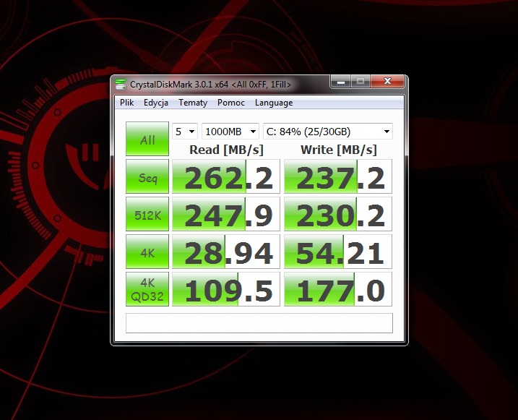This screenshot has height=420, width=518.
Task: Open the test count dropdown showing 5
Action: (x=185, y=132)
